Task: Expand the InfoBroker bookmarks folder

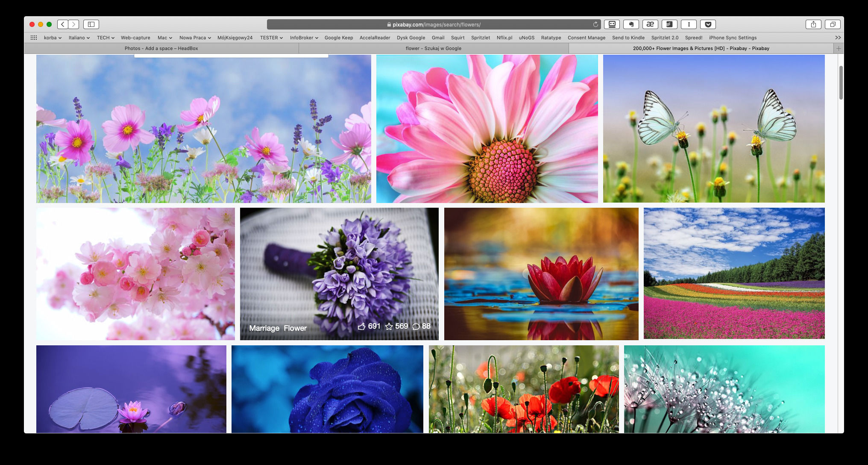Action: [x=304, y=38]
